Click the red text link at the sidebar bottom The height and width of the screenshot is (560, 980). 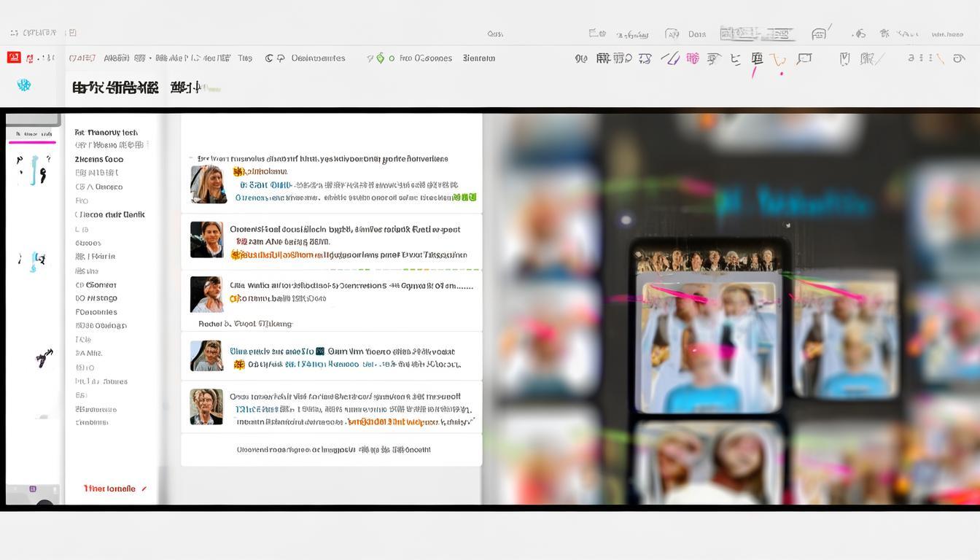click(x=110, y=489)
